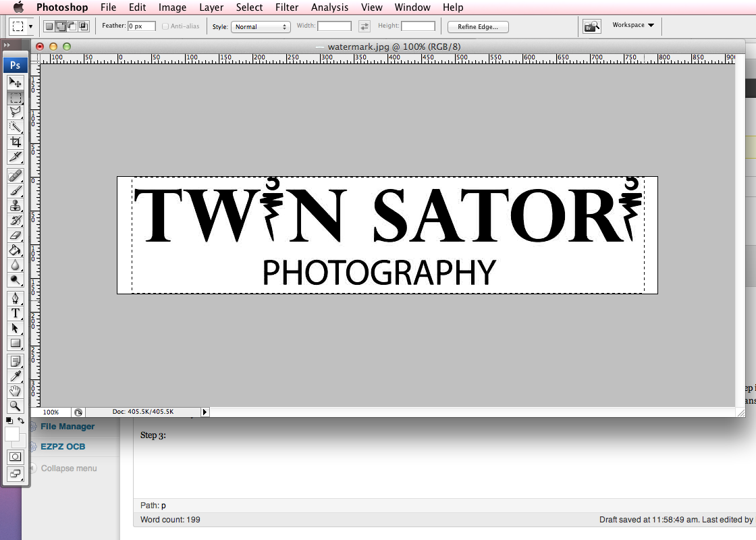Select the Pen tool
The height and width of the screenshot is (540, 756).
[16, 298]
